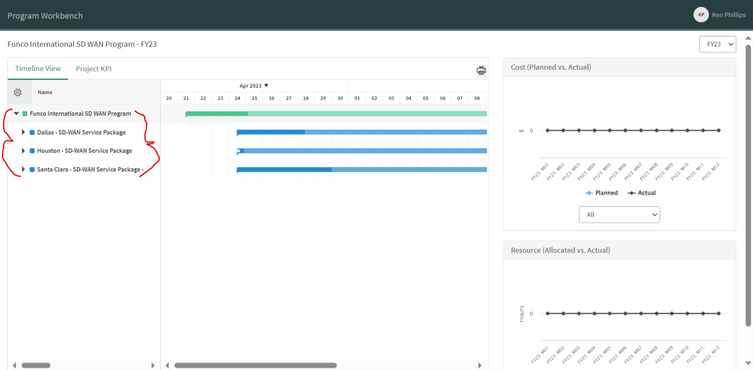Click the Program Workbench title
753x370 pixels.
[45, 15]
